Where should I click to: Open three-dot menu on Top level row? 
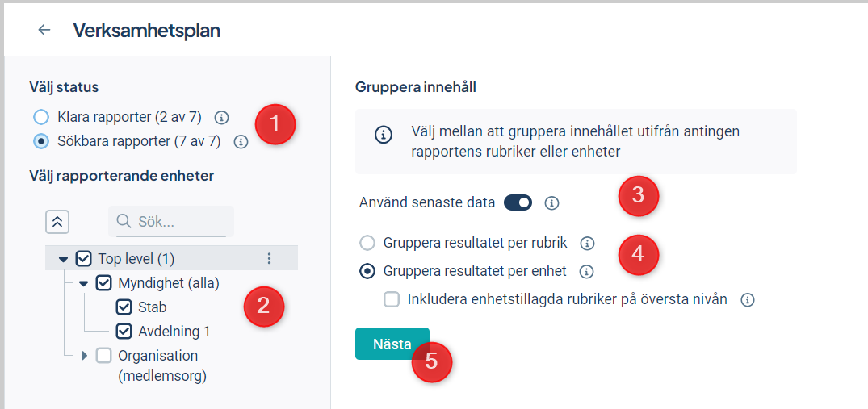[269, 258]
